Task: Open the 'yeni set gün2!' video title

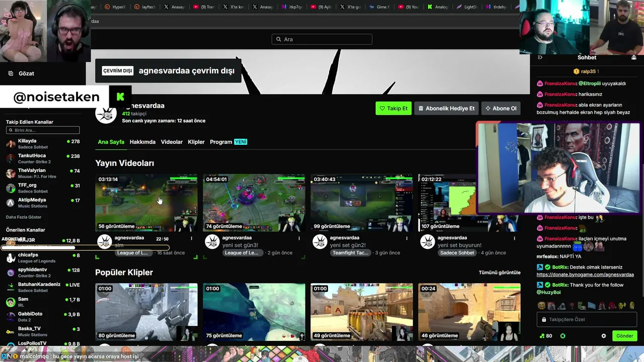Action: click(348, 245)
